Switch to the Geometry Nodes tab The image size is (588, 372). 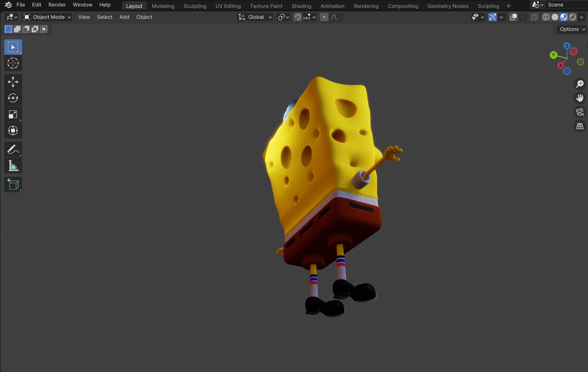(x=448, y=6)
